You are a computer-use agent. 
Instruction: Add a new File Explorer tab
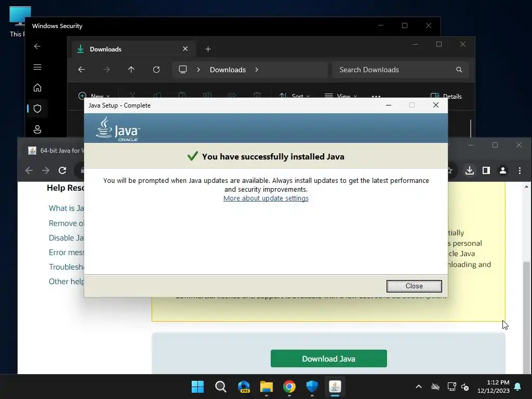(208, 49)
